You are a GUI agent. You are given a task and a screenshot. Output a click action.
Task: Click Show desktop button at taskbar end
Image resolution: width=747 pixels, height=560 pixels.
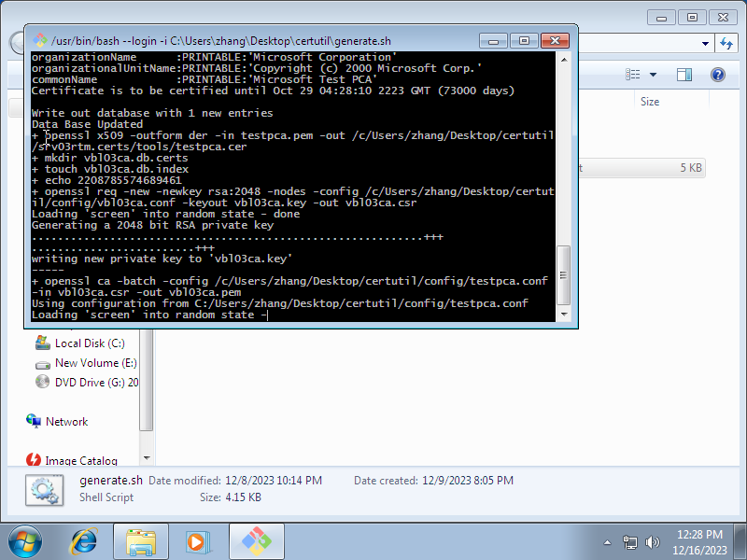tap(740, 541)
